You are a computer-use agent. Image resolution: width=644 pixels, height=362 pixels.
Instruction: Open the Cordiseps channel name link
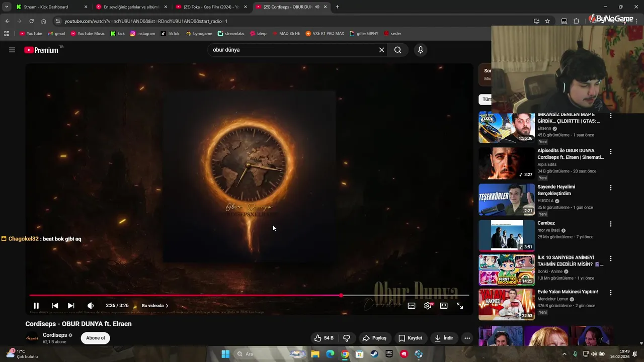point(55,335)
